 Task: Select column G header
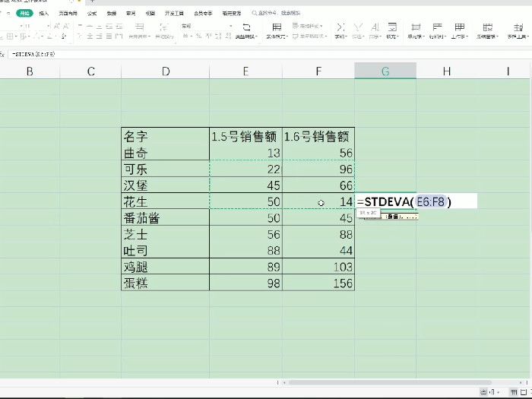[x=385, y=71]
